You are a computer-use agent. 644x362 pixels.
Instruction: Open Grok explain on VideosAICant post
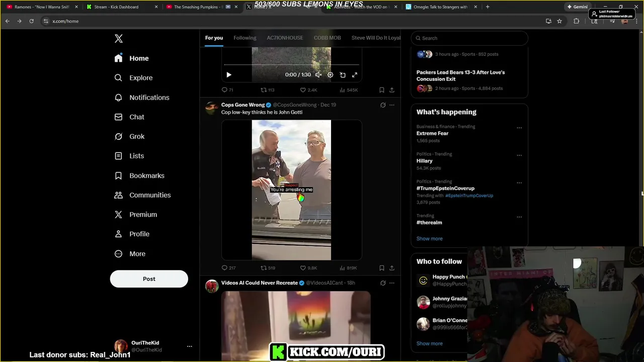(x=383, y=283)
